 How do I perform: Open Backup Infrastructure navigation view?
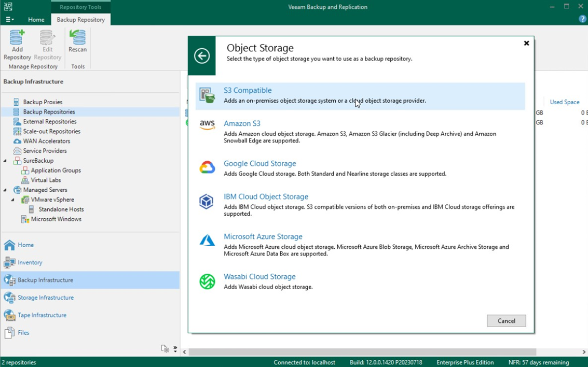point(90,280)
